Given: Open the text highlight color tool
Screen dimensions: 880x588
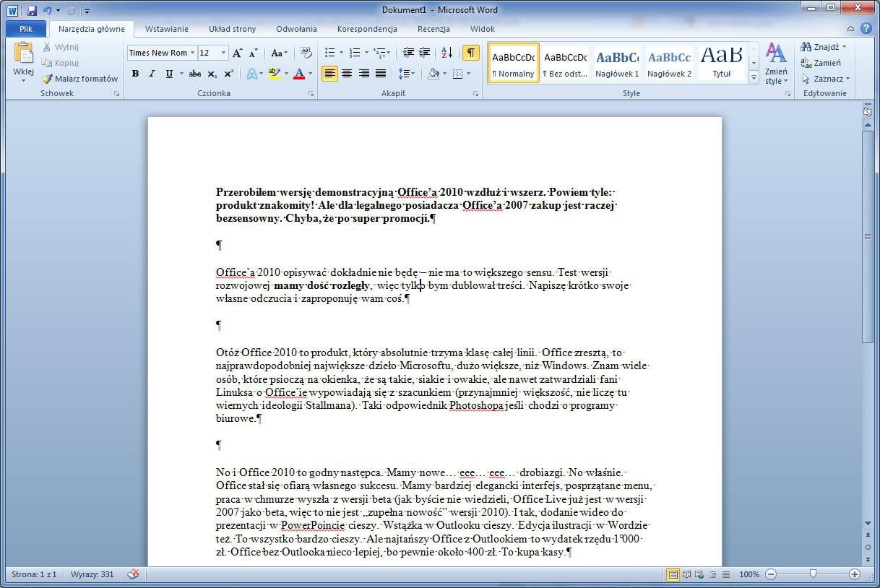Looking at the screenshot, I should click(x=274, y=73).
